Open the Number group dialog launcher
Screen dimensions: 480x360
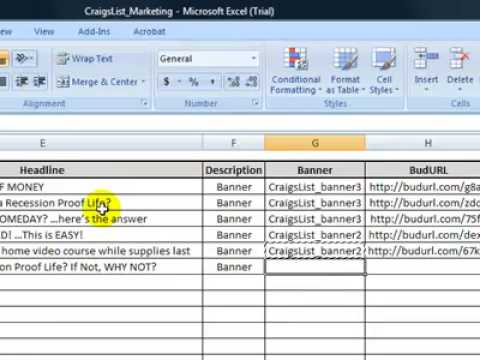click(x=255, y=103)
